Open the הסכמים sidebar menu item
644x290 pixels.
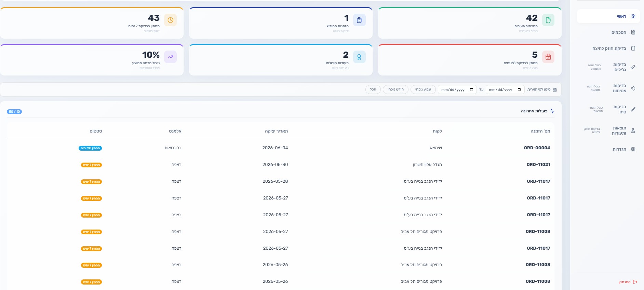click(x=608, y=32)
